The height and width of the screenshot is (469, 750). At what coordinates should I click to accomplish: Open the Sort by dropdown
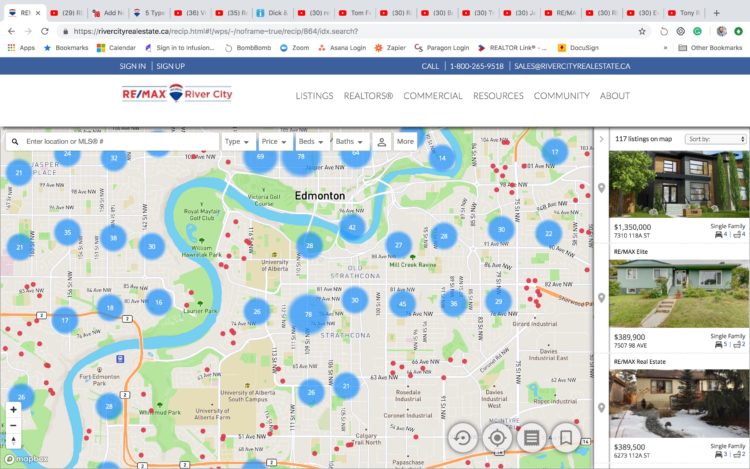715,139
